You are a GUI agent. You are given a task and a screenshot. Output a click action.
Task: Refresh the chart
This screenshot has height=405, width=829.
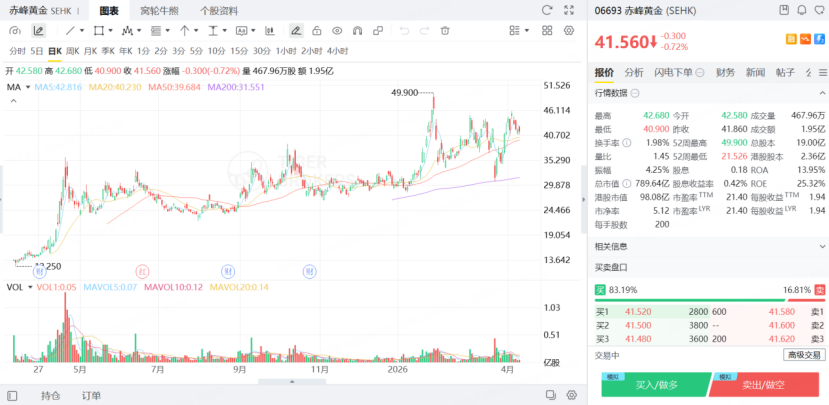(547, 10)
